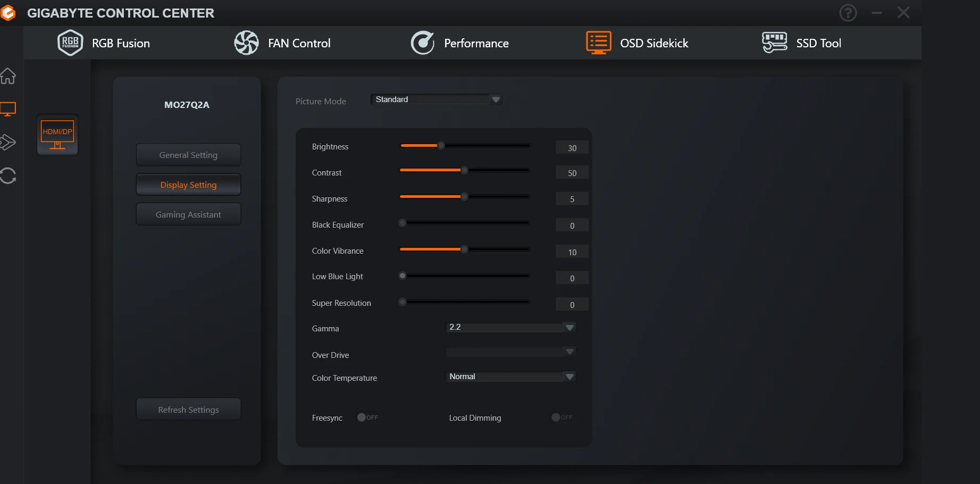The image size is (980, 484).
Task: Expand the Color Temperature dropdown
Action: coord(510,377)
